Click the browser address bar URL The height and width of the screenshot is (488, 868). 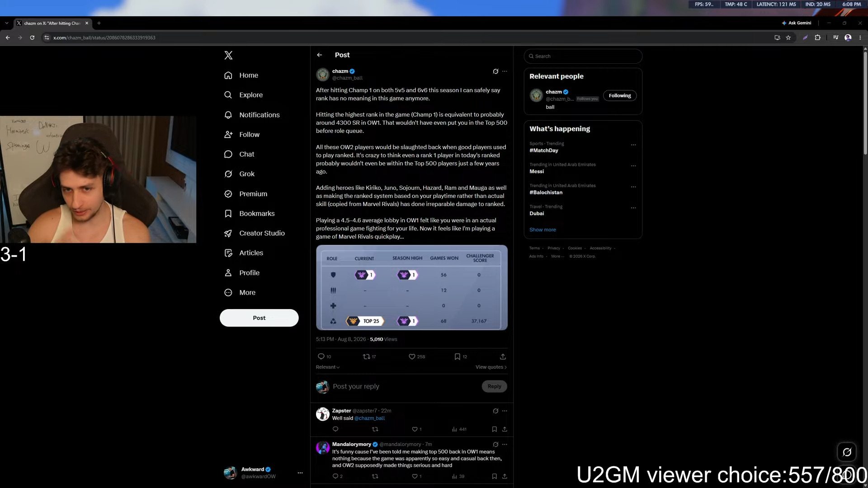(104, 38)
